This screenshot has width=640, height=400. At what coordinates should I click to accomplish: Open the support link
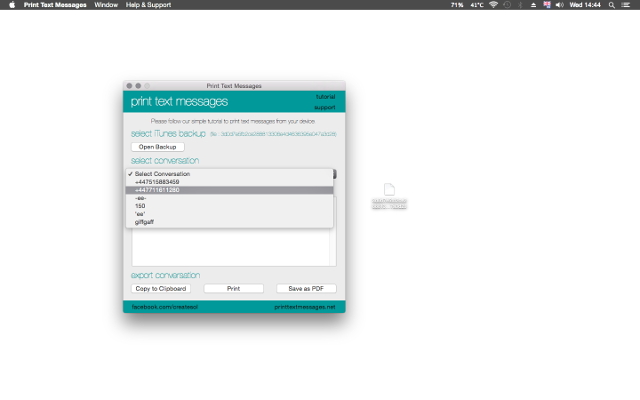point(325,107)
